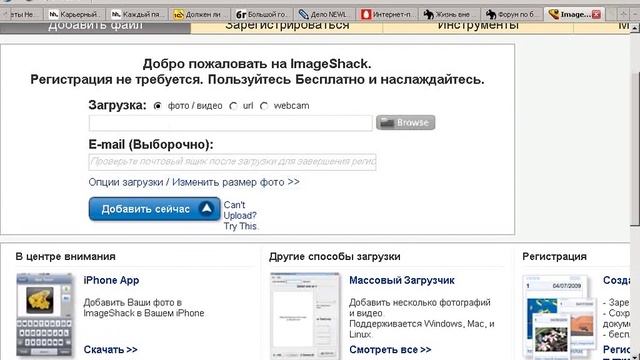
Task: Open the Can't Upload? Try This link
Action: [x=240, y=216]
